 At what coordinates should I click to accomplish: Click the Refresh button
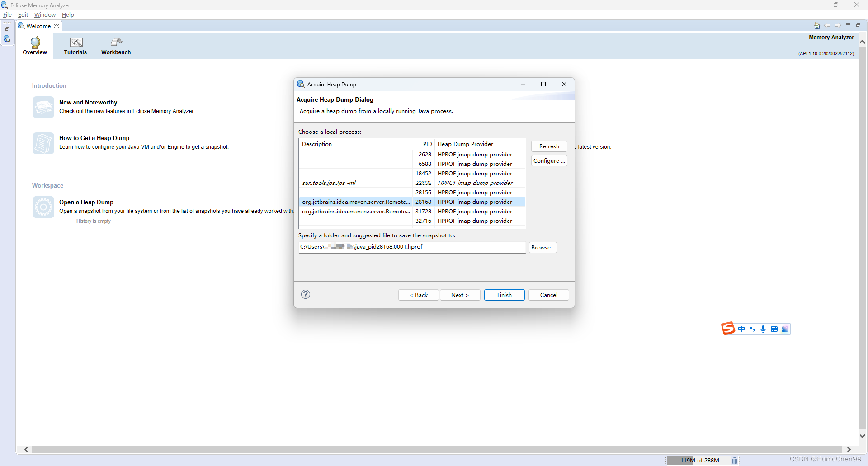coord(549,146)
